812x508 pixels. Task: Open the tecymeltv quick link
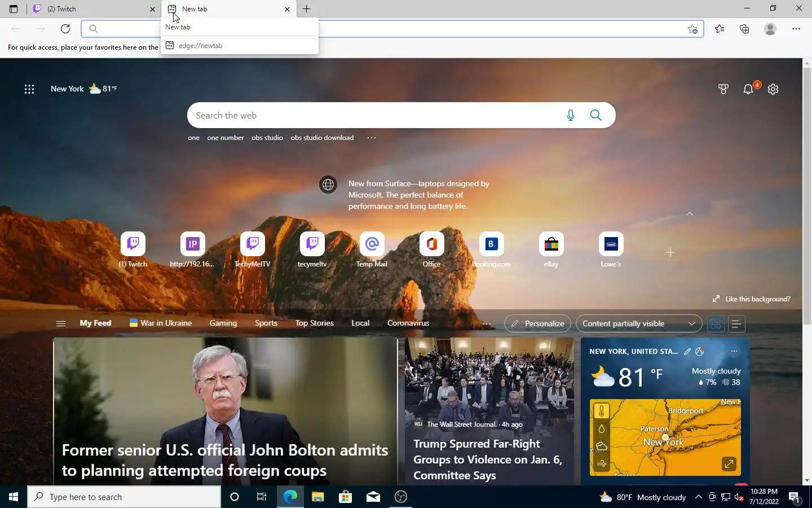click(312, 249)
